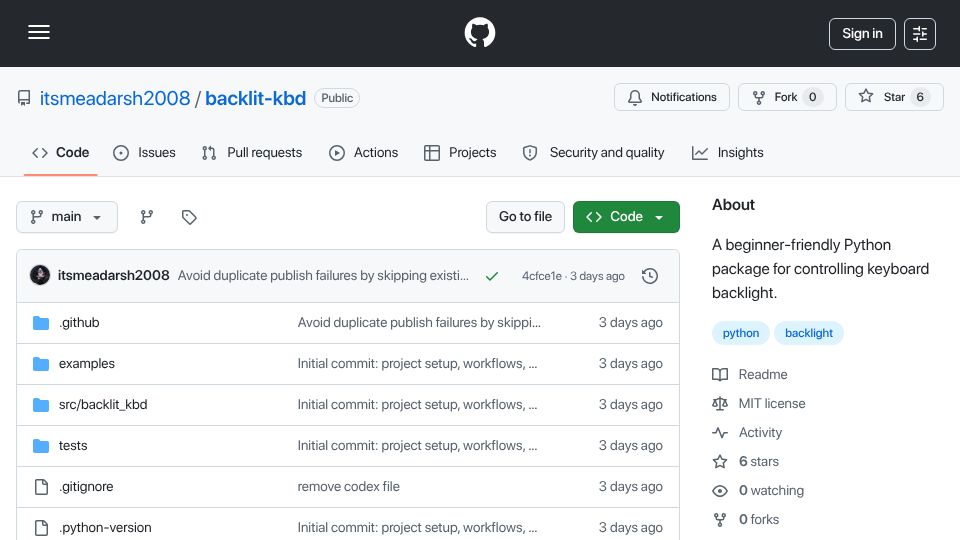
Task: Fork the repository
Action: (x=787, y=97)
